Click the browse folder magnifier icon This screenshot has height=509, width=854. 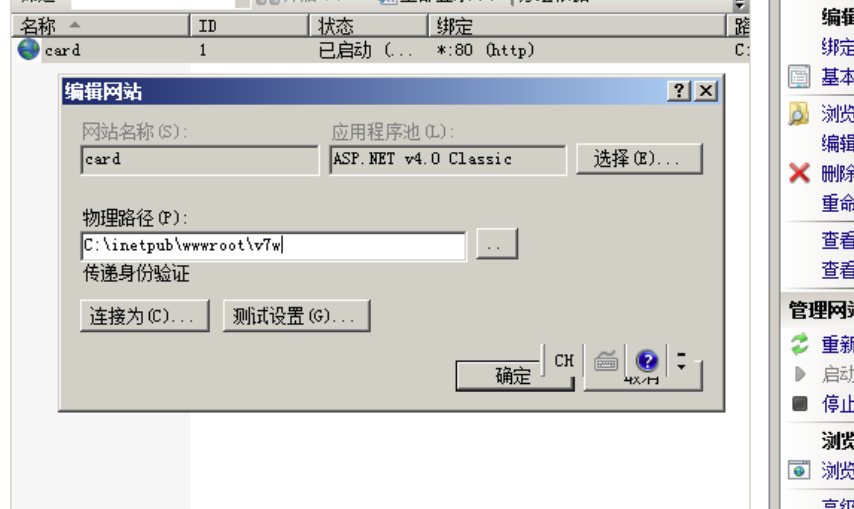click(x=799, y=114)
